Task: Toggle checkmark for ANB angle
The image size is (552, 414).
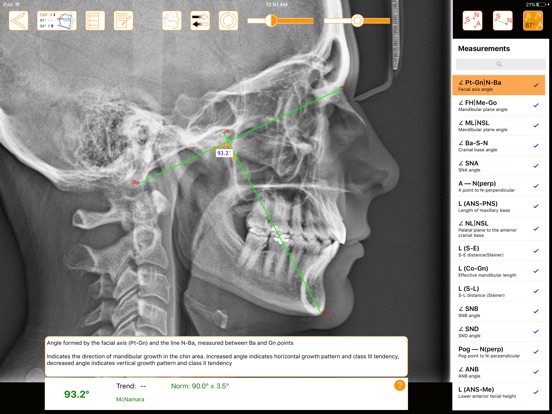Action: pos(536,372)
